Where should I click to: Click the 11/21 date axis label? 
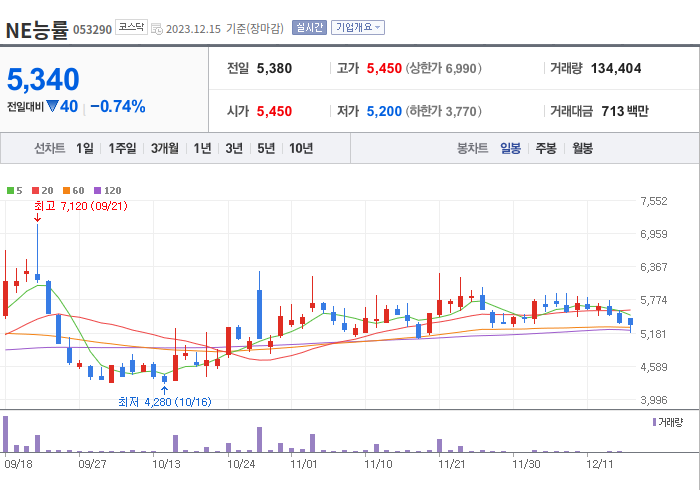(452, 464)
